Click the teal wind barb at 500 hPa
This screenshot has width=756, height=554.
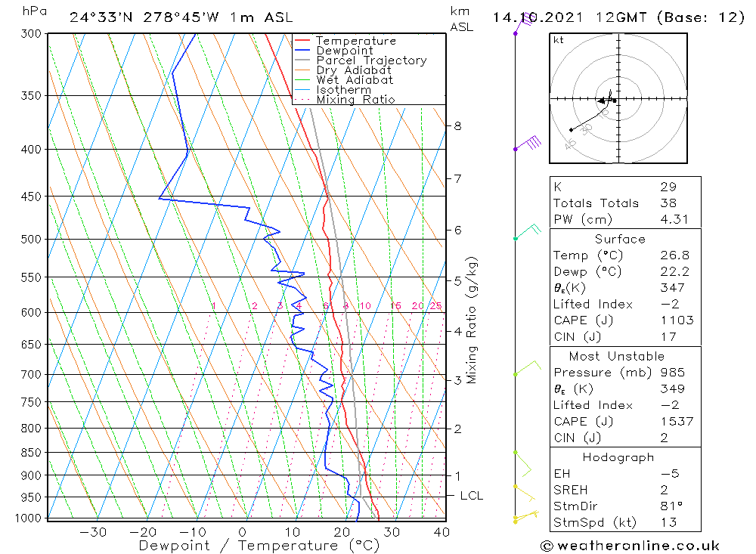[x=528, y=232]
